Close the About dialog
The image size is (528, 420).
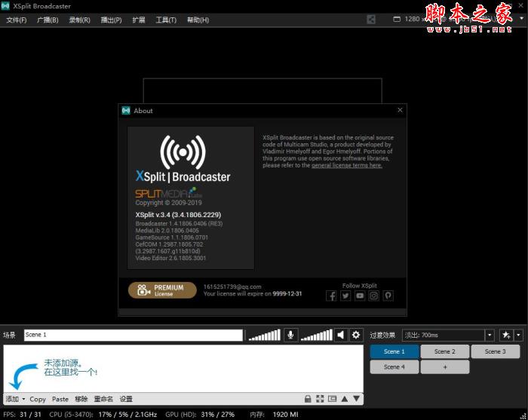click(x=400, y=110)
